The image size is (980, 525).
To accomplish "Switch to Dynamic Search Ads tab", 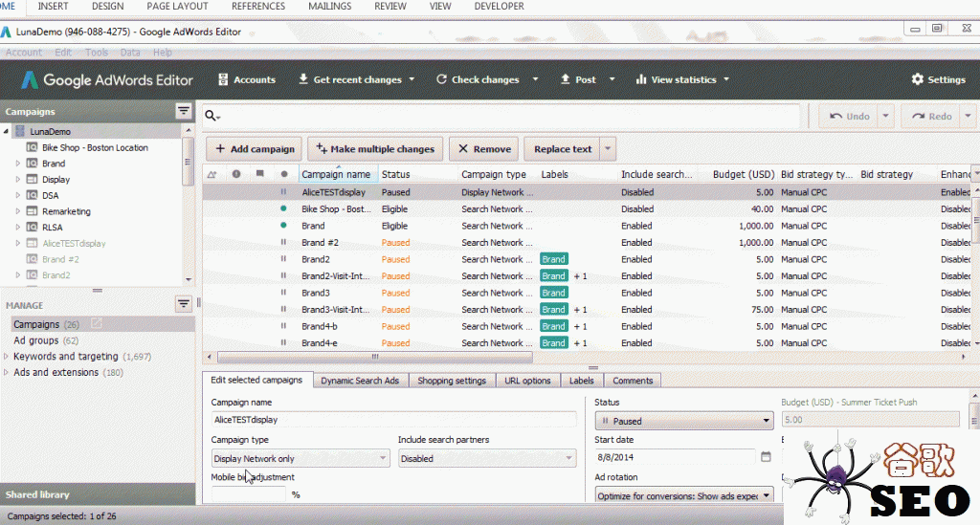I will (x=360, y=381).
